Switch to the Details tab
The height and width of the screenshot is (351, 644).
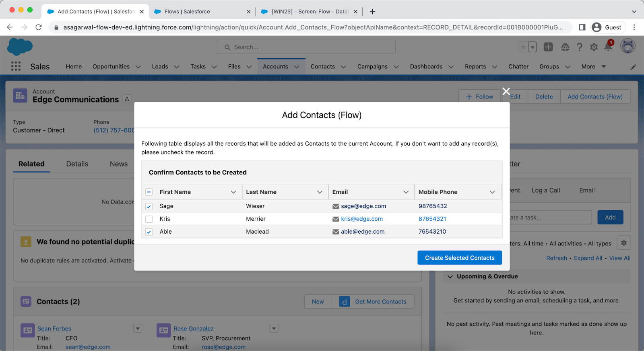tap(77, 164)
